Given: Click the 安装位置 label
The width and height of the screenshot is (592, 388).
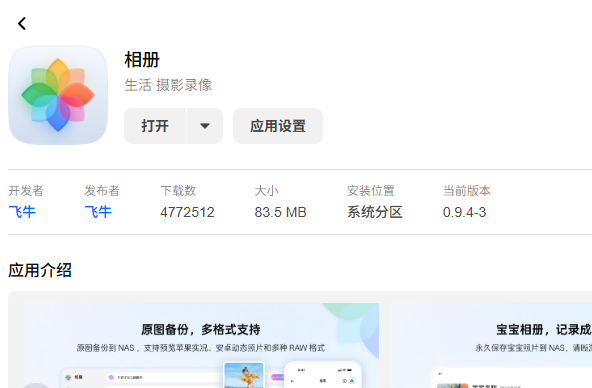Looking at the screenshot, I should 371,191.
